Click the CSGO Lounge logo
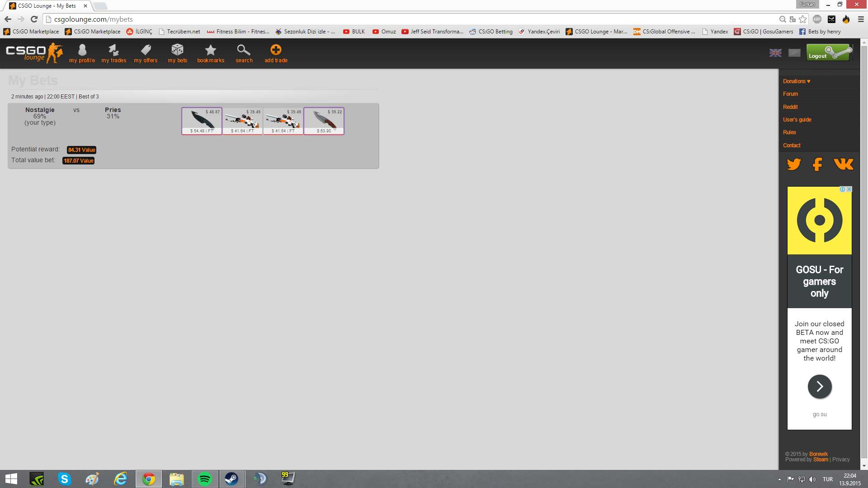 point(34,53)
